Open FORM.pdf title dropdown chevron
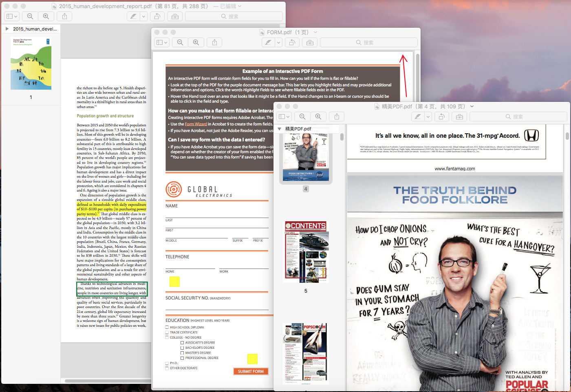 (315, 32)
